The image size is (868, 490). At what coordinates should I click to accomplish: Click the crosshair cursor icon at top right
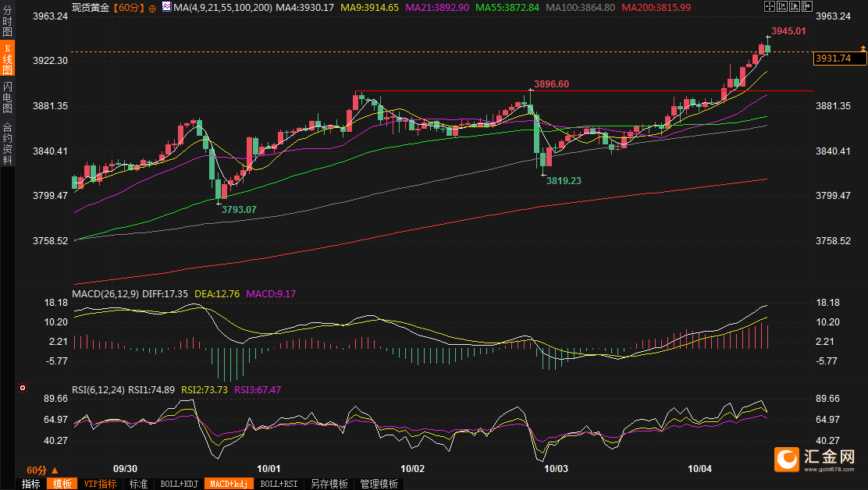click(770, 6)
